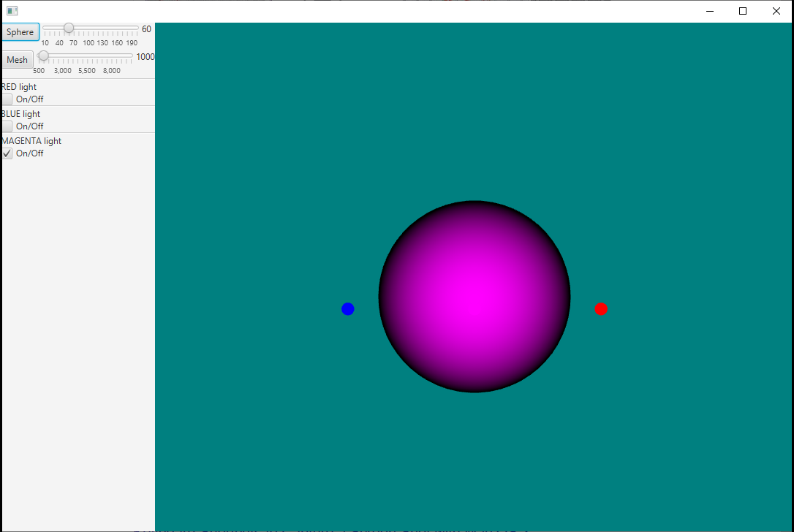Set Sphere slider to the 190 mark
The width and height of the screenshot is (794, 532).
tap(132, 28)
